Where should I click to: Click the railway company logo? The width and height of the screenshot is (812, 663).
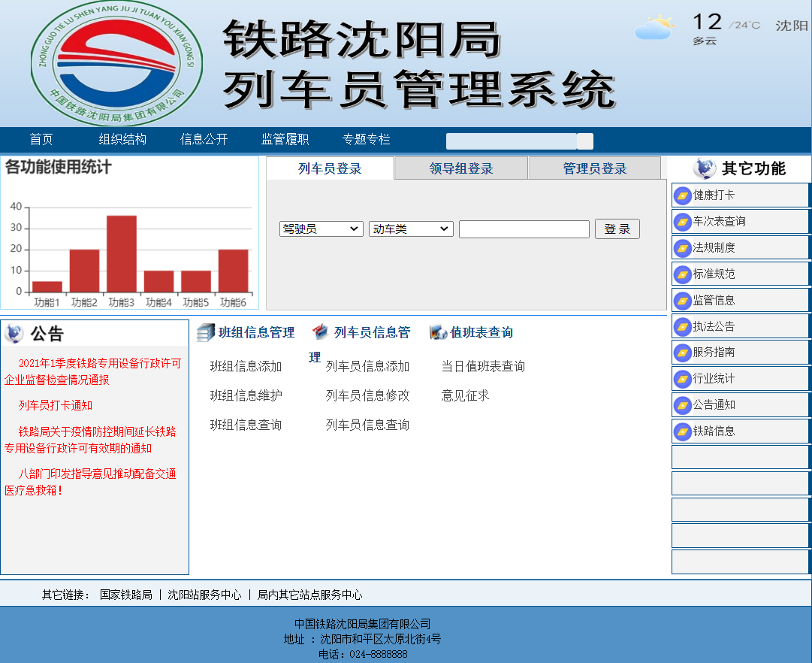pyautogui.click(x=117, y=63)
